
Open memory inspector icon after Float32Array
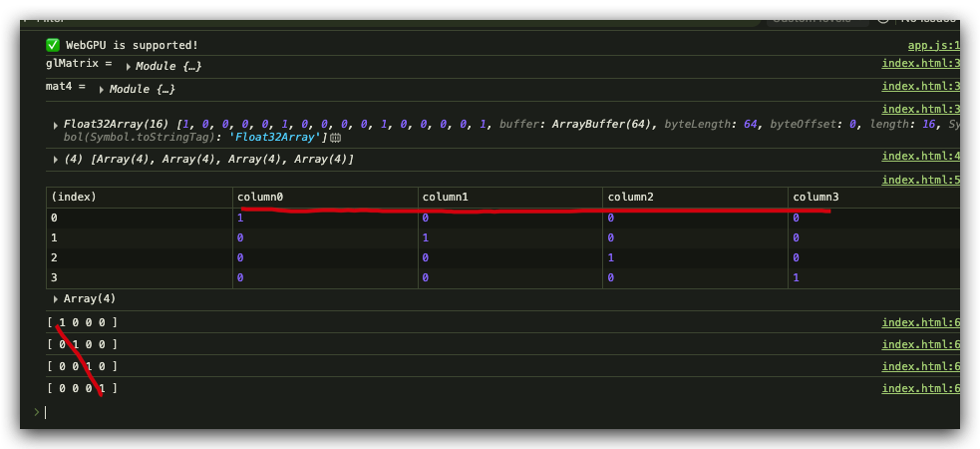pyautogui.click(x=336, y=138)
